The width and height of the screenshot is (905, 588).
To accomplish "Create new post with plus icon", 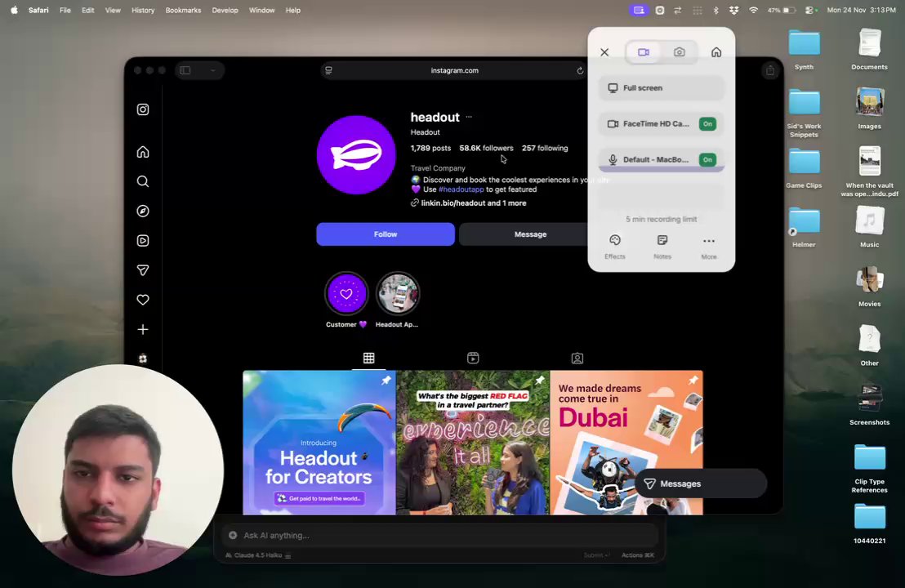I will [x=143, y=329].
